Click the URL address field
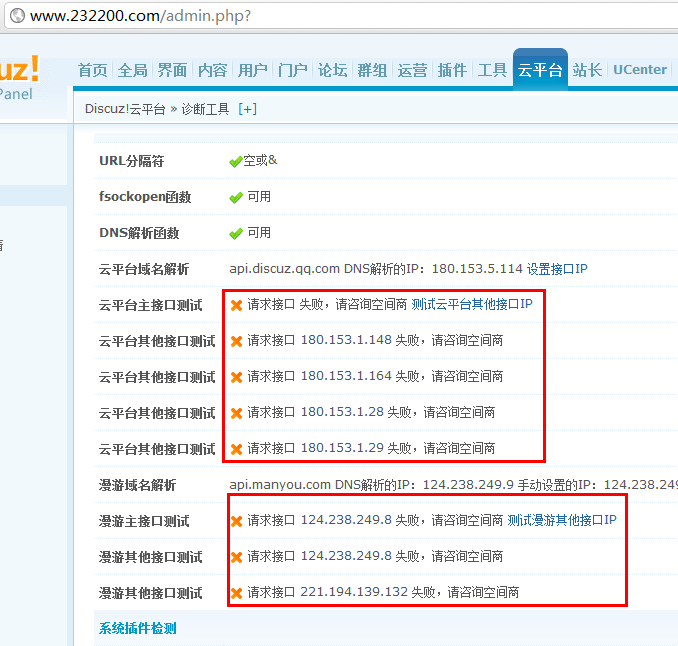Viewport: 678px width, 646px height. (342, 16)
